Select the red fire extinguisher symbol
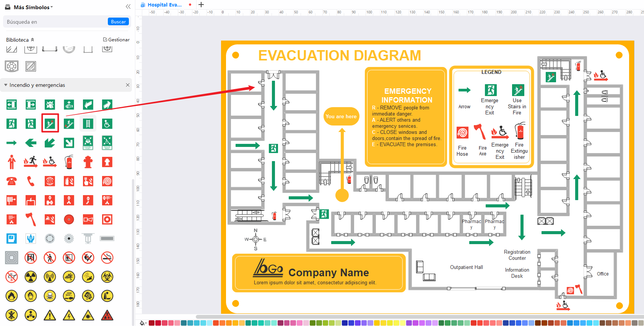Viewport: 644px width, 326px height. click(69, 162)
